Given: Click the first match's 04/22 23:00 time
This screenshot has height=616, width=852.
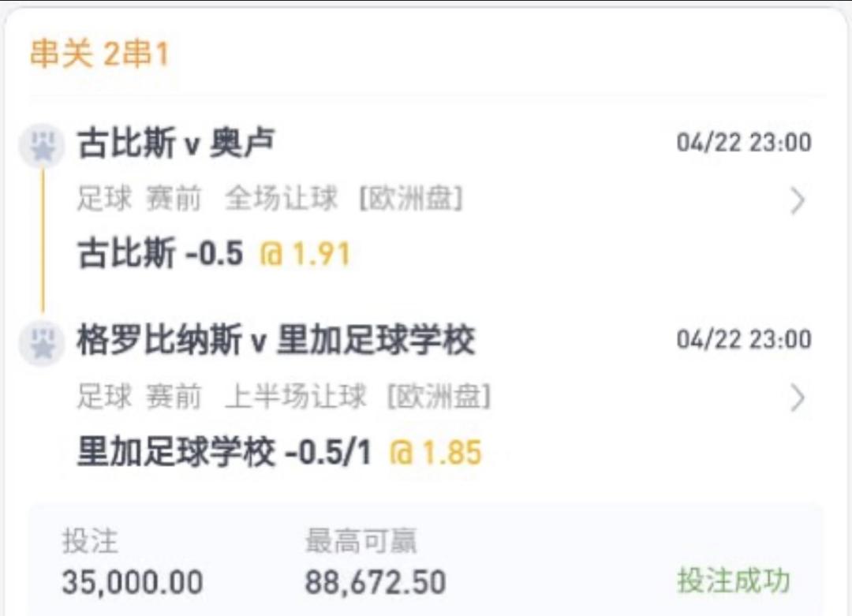Looking at the screenshot, I should coord(744,143).
